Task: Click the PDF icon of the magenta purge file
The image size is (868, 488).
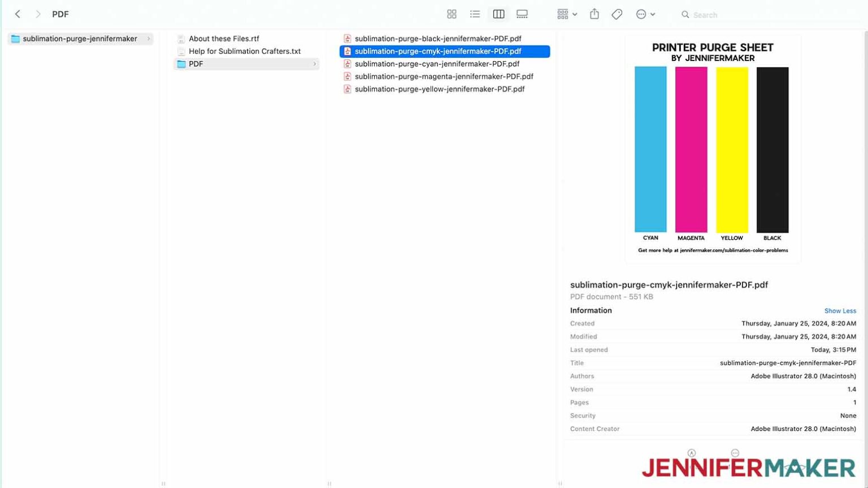Action: pyautogui.click(x=348, y=76)
